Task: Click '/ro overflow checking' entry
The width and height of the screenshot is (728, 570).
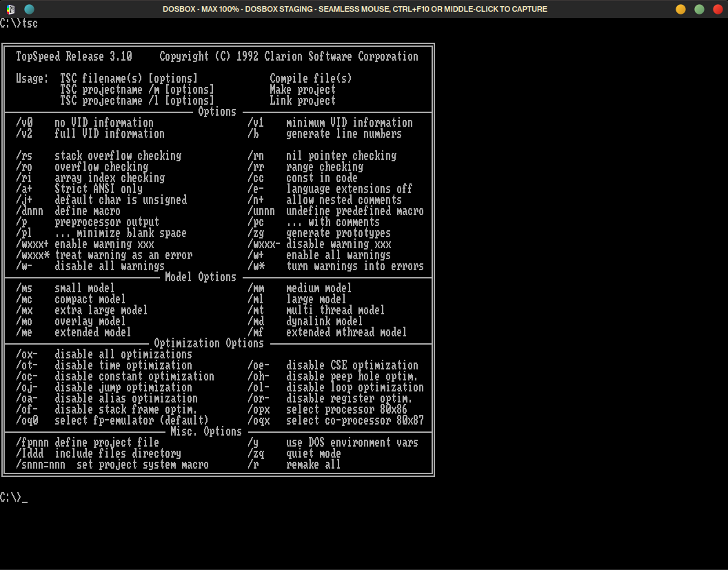Action: coord(82,167)
